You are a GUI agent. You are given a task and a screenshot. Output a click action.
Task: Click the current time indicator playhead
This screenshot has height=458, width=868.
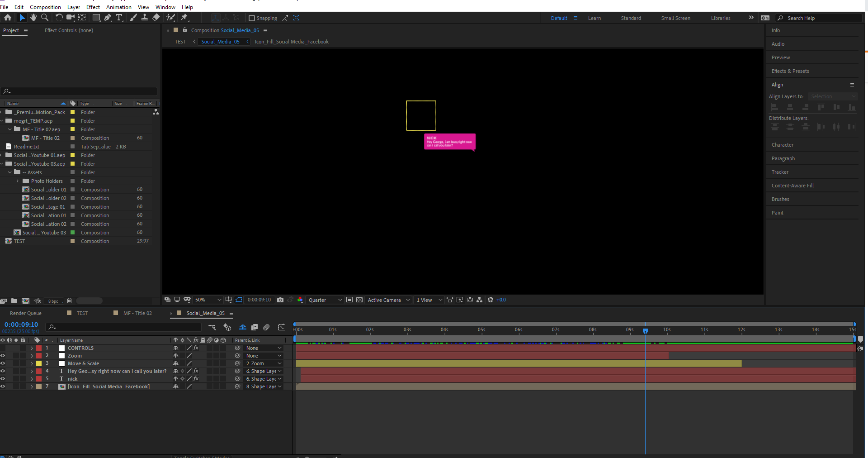tap(645, 331)
